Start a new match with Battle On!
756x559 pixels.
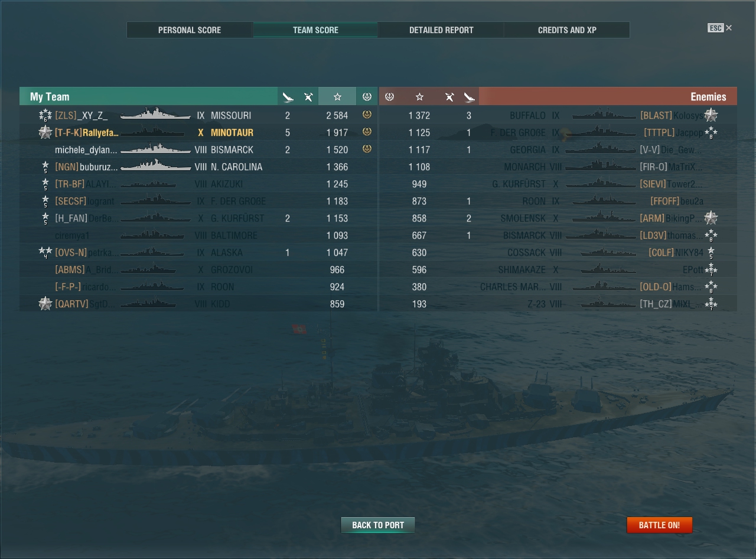(x=659, y=525)
